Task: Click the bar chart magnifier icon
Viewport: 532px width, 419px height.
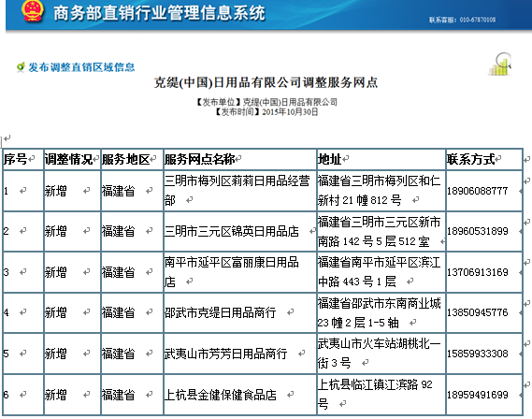Action: pos(500,64)
